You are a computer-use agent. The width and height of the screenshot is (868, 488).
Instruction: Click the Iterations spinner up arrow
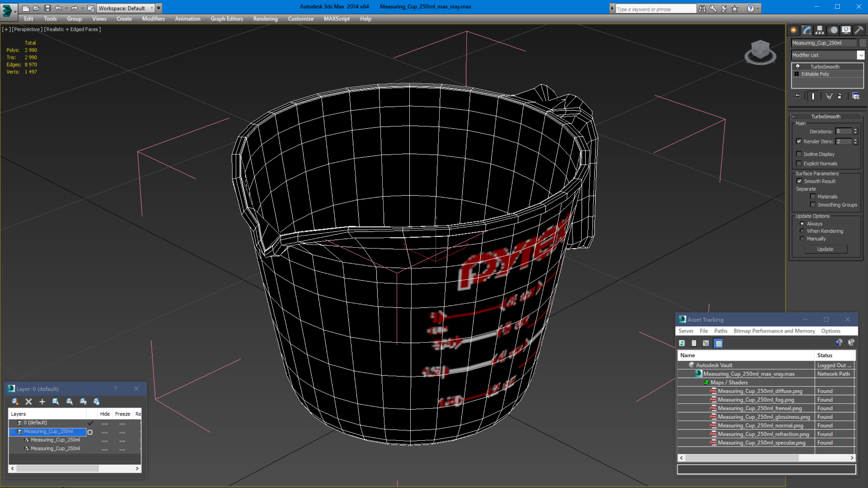pos(855,130)
